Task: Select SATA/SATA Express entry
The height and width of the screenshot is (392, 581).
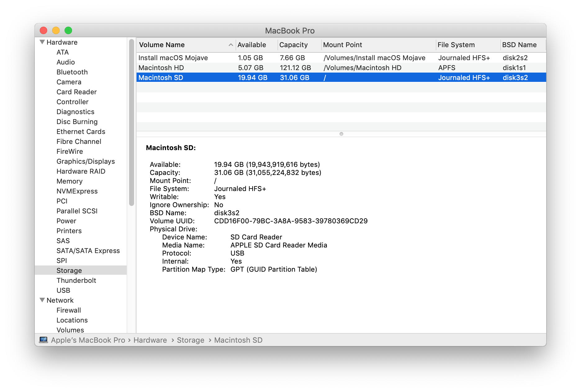Action: 88,251
